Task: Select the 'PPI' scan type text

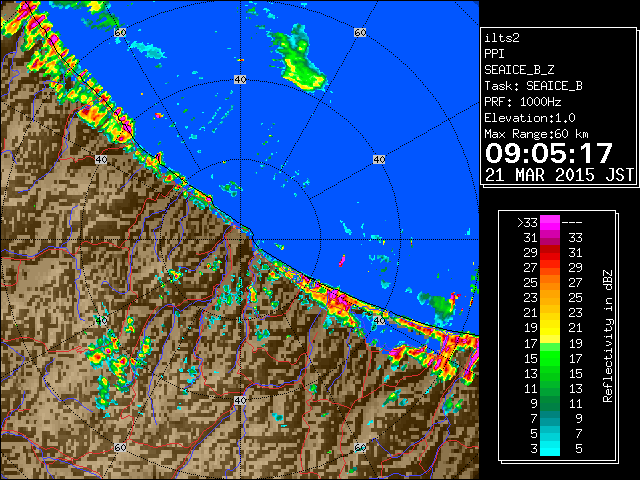Action: pyautogui.click(x=494, y=54)
